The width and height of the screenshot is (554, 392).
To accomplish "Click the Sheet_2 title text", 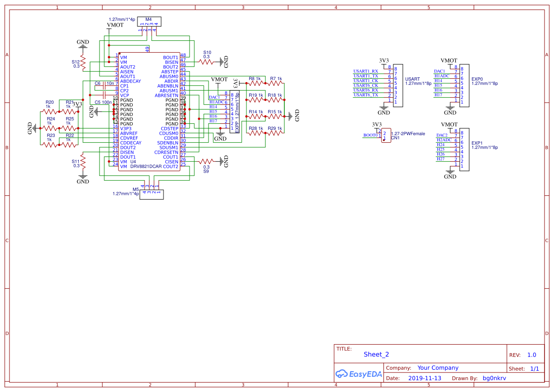I will 376,355.
